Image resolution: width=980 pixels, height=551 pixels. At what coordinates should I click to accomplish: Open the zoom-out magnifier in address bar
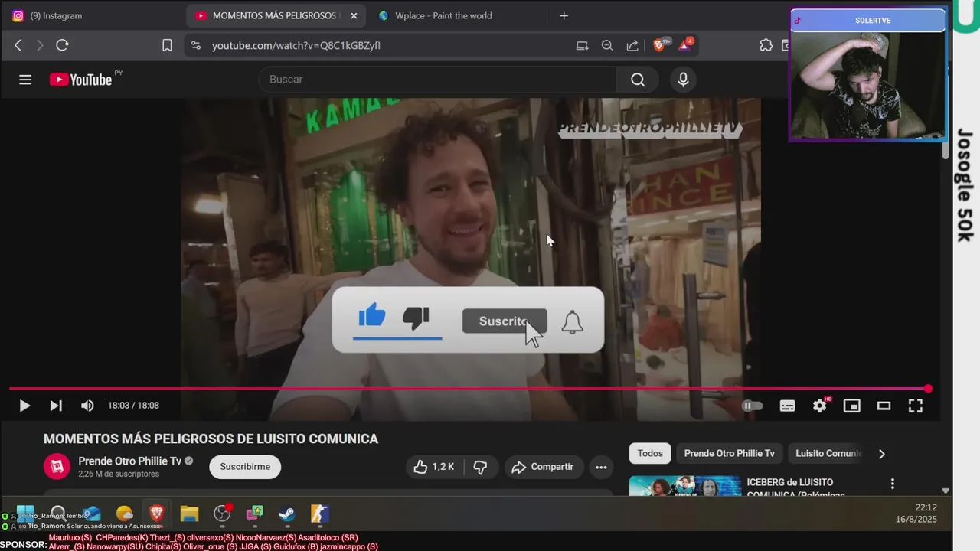tap(607, 45)
